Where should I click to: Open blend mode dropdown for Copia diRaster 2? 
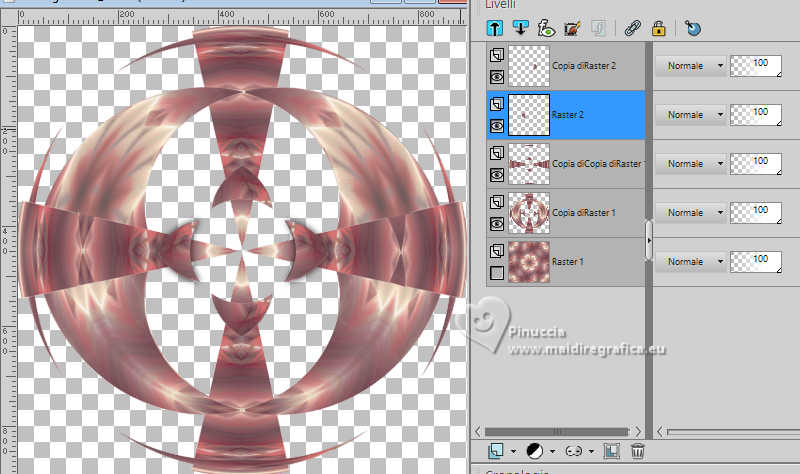coord(691,66)
